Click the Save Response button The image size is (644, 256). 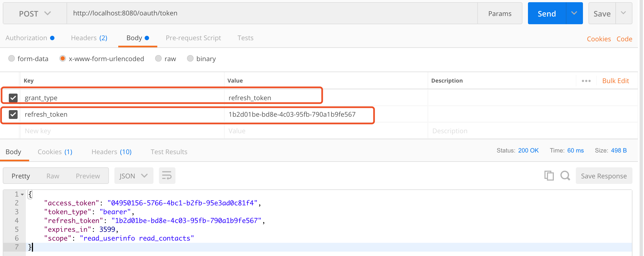click(x=604, y=176)
